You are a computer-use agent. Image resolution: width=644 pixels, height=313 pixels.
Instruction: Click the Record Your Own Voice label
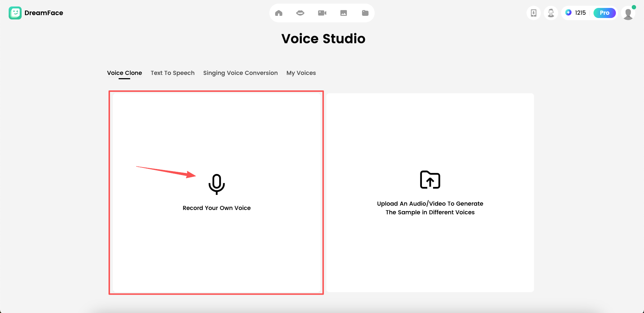[217, 208]
